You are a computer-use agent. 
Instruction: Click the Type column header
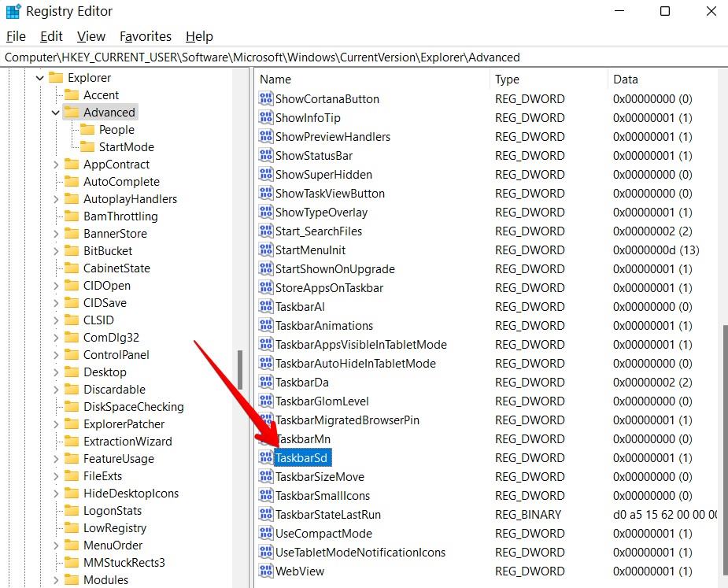click(507, 79)
